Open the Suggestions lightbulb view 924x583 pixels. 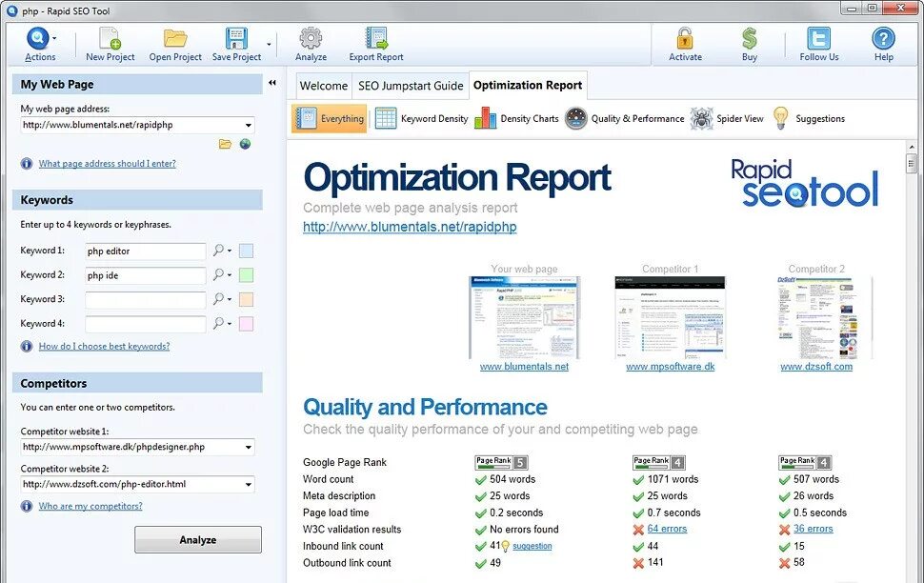click(809, 118)
